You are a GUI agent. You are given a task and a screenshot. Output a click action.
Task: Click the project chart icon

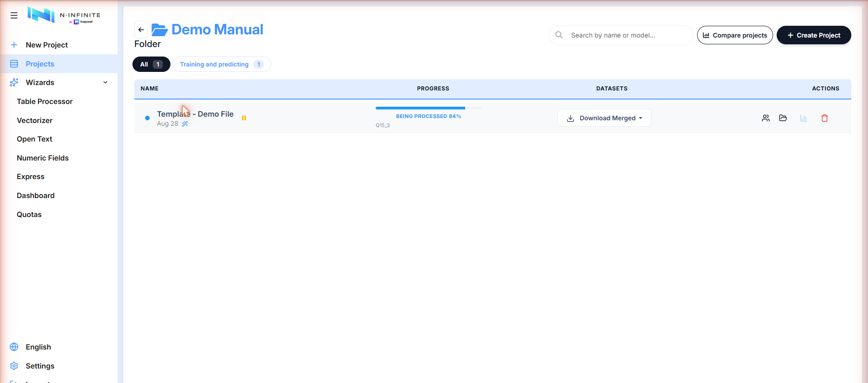(803, 118)
